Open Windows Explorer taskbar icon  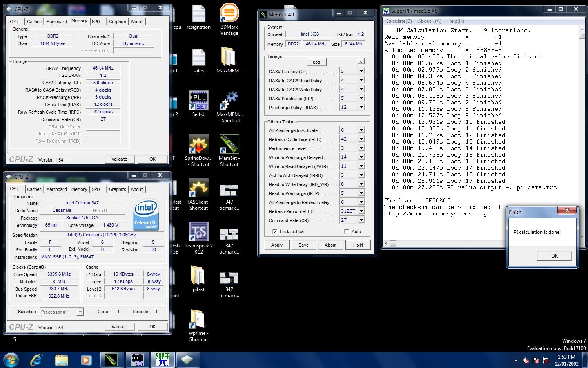point(61,360)
